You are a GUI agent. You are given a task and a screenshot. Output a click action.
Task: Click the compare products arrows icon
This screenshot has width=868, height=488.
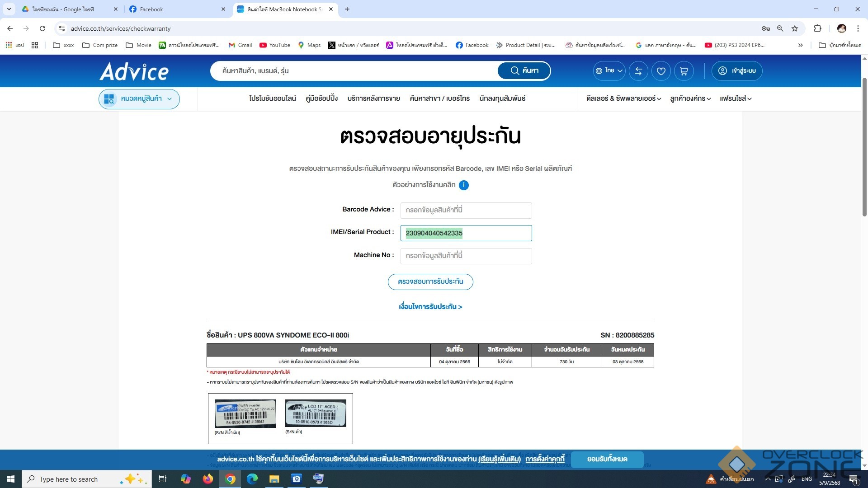tap(638, 71)
